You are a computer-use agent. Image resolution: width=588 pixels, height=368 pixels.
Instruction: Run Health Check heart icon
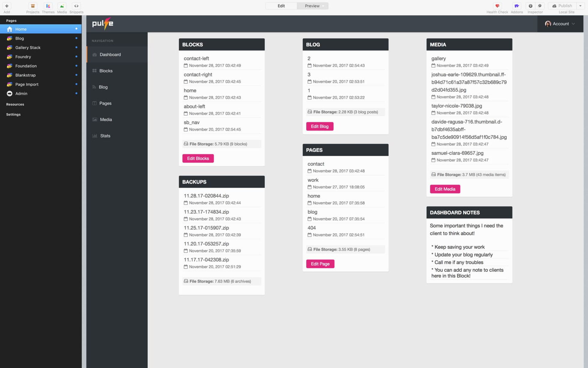(497, 6)
